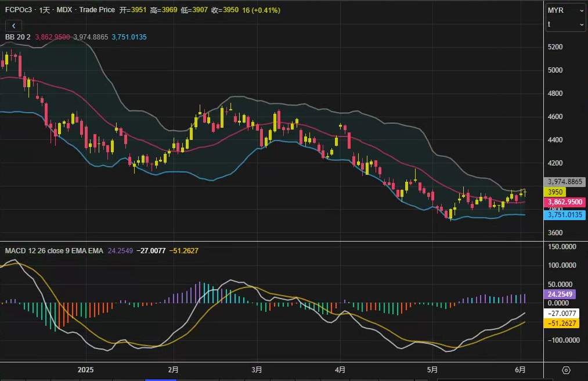The image size is (588, 381).
Task: Click the 1天 interval label
Action: tap(45, 10)
